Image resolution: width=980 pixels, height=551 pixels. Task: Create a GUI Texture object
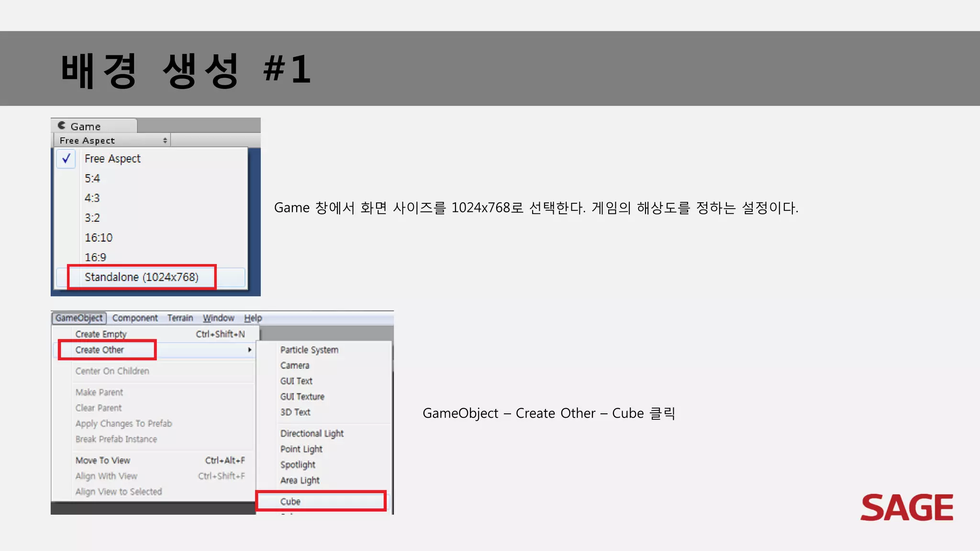click(x=302, y=397)
